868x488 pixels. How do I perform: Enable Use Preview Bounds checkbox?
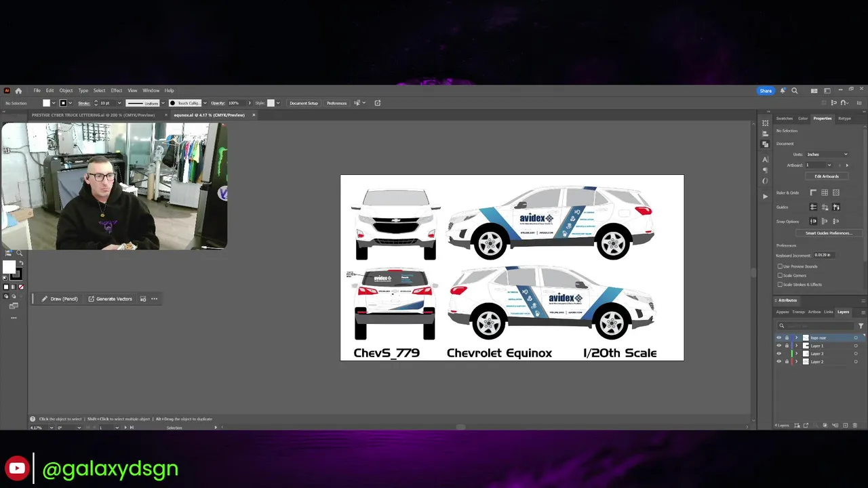pos(780,266)
